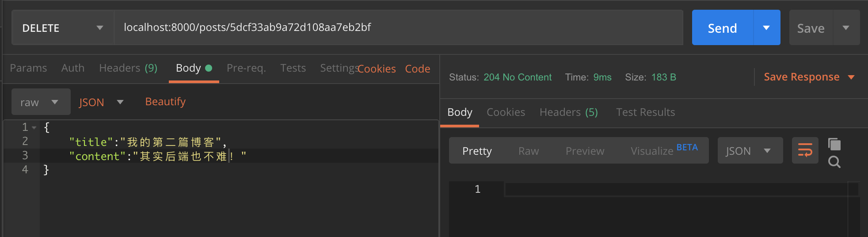Viewport: 868px width, 237px height.
Task: Open the response Headers (5) tab
Action: [x=568, y=112]
